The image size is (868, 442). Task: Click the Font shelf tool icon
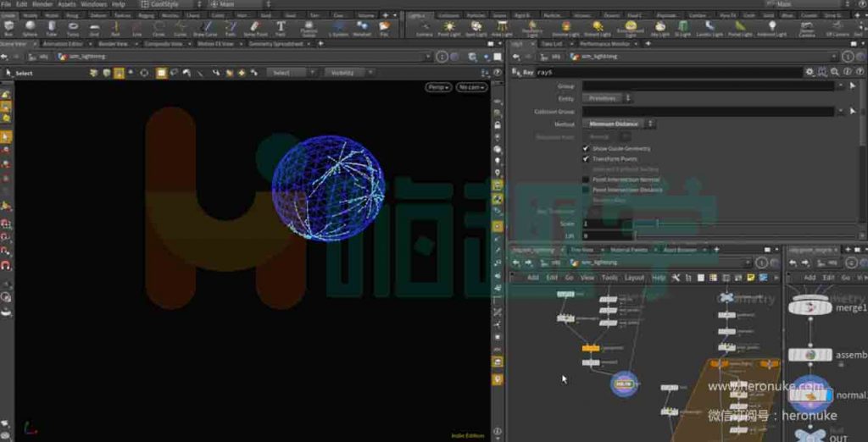(x=281, y=28)
